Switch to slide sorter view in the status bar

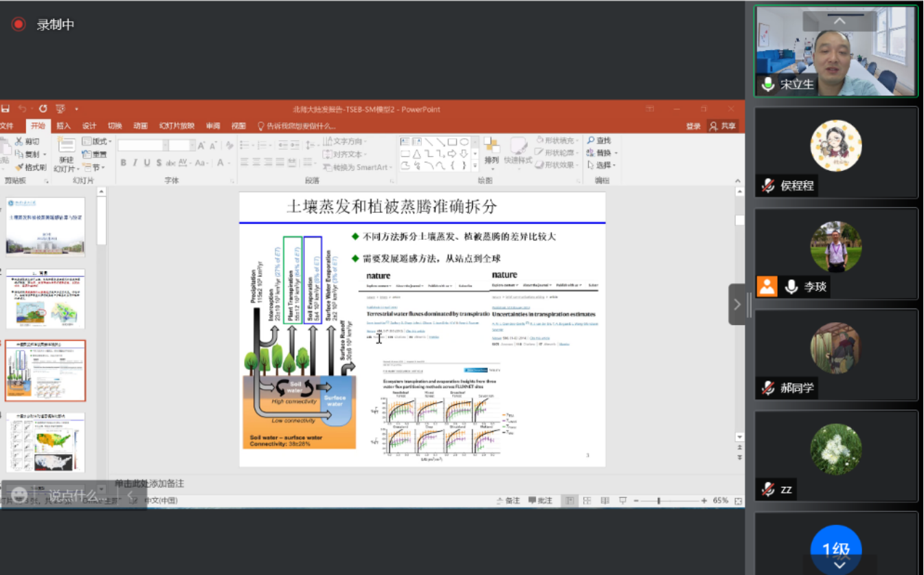(x=587, y=499)
